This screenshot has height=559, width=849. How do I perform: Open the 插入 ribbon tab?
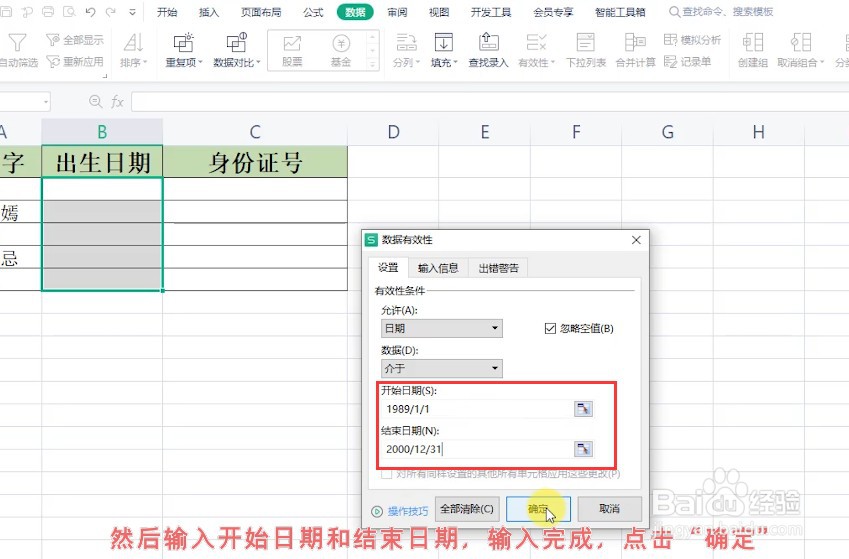point(208,12)
